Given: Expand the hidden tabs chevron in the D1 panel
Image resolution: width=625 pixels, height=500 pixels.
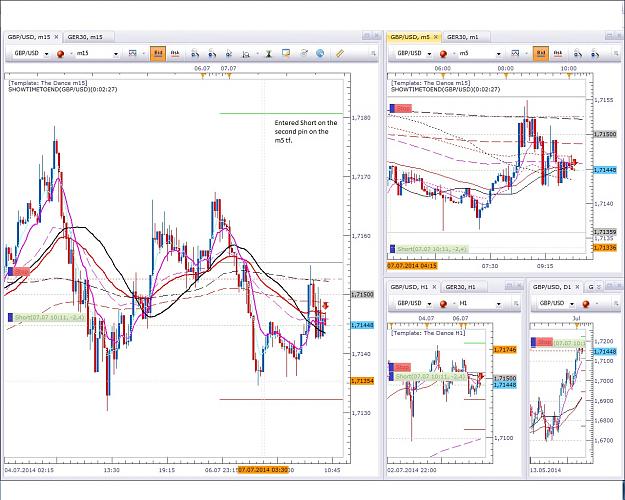Looking at the screenshot, I should [x=599, y=287].
